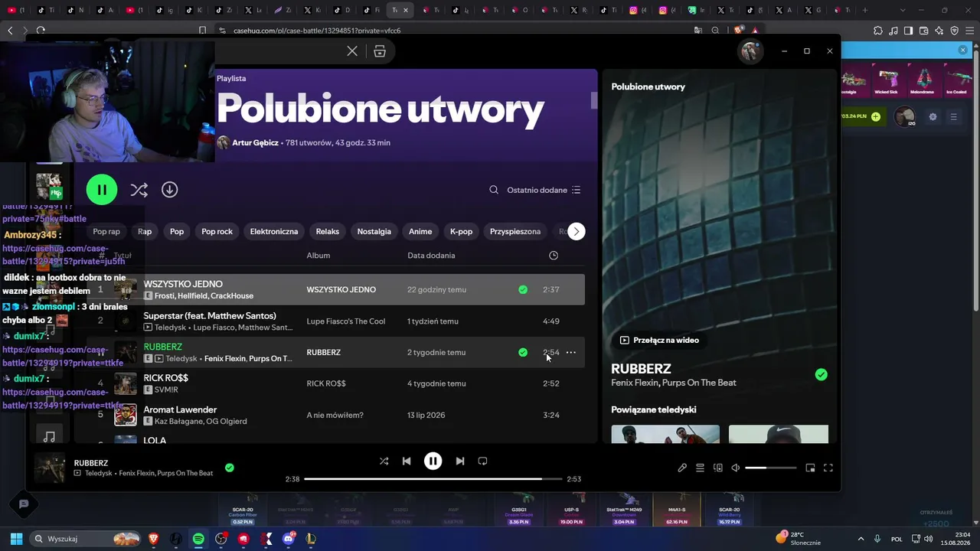Clear the Spotify search with the X icon
Image resolution: width=980 pixels, height=551 pixels.
pos(352,51)
